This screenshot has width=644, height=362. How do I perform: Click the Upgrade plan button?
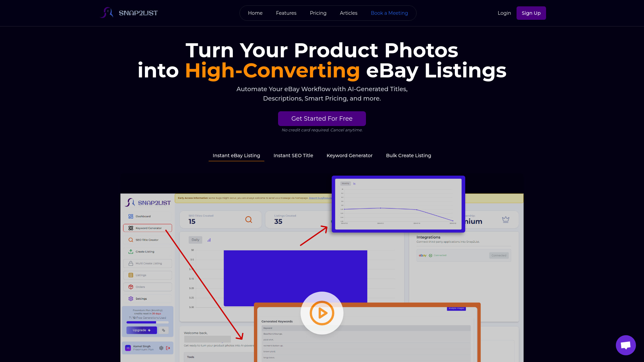tap(142, 330)
